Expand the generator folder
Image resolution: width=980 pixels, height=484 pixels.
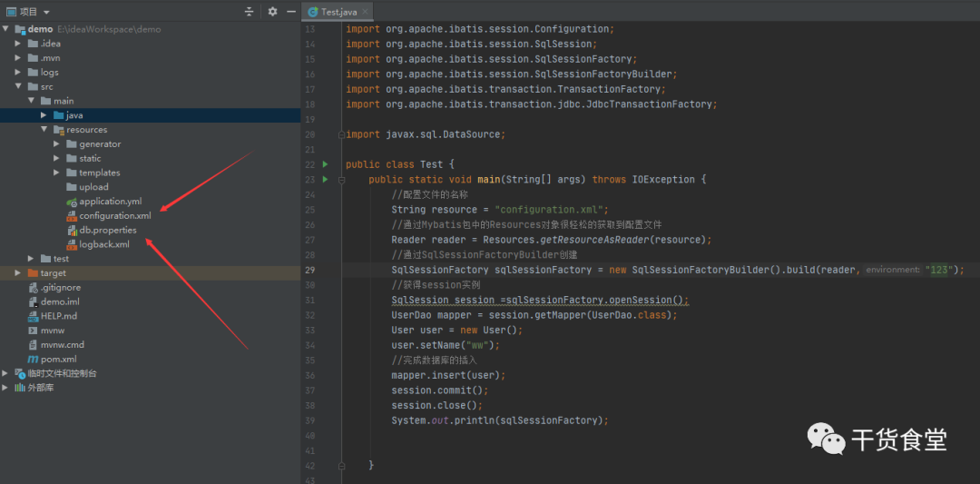(56, 143)
